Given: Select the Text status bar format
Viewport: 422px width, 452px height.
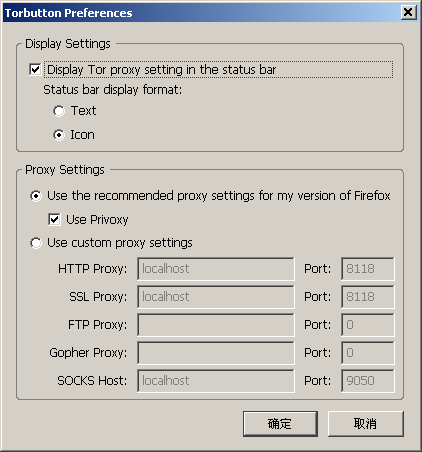Looking at the screenshot, I should [59, 111].
